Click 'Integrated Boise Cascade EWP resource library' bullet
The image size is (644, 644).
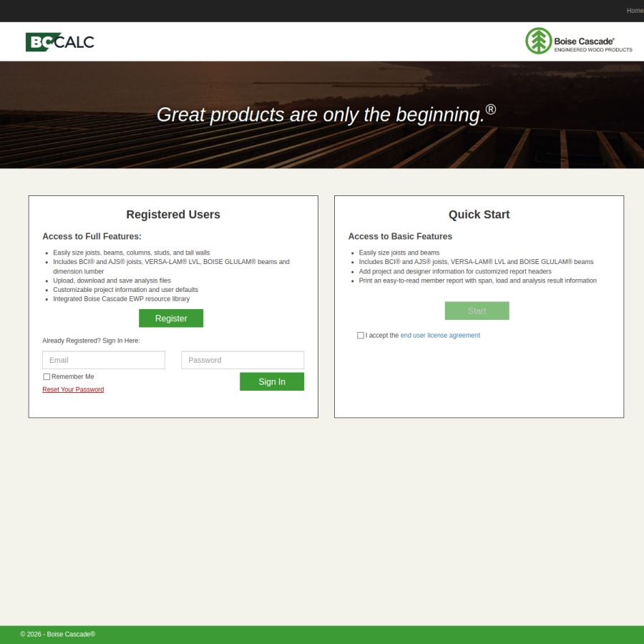[x=121, y=299]
